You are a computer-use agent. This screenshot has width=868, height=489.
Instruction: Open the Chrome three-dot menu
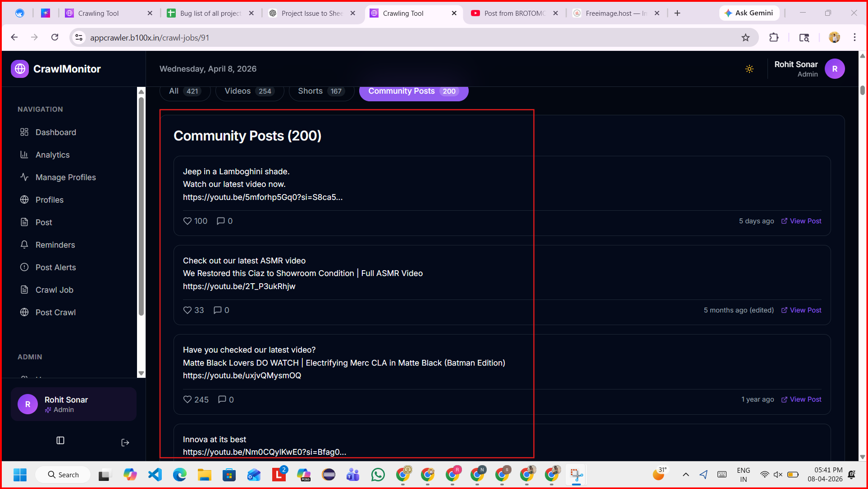point(854,38)
